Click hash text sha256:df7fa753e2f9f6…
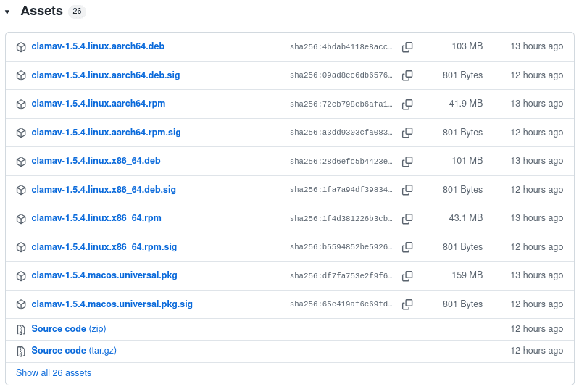The height and width of the screenshot is (392, 579). tap(341, 275)
